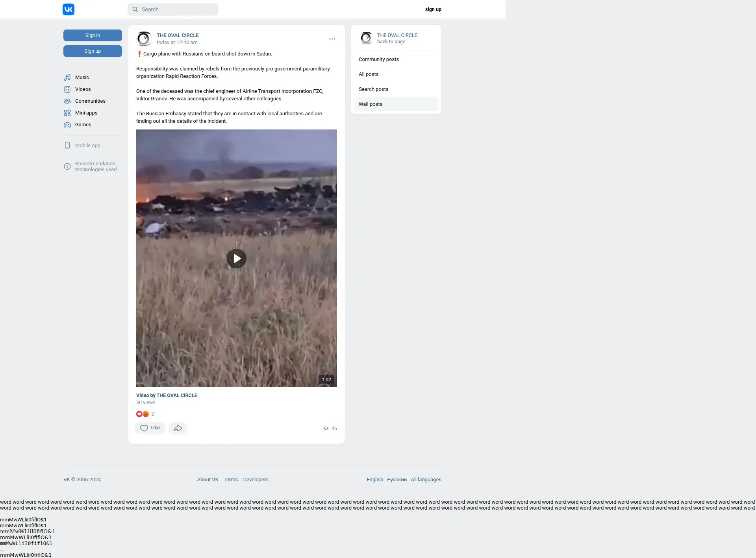Open the Communities sidebar icon
The image size is (756, 558).
point(67,101)
